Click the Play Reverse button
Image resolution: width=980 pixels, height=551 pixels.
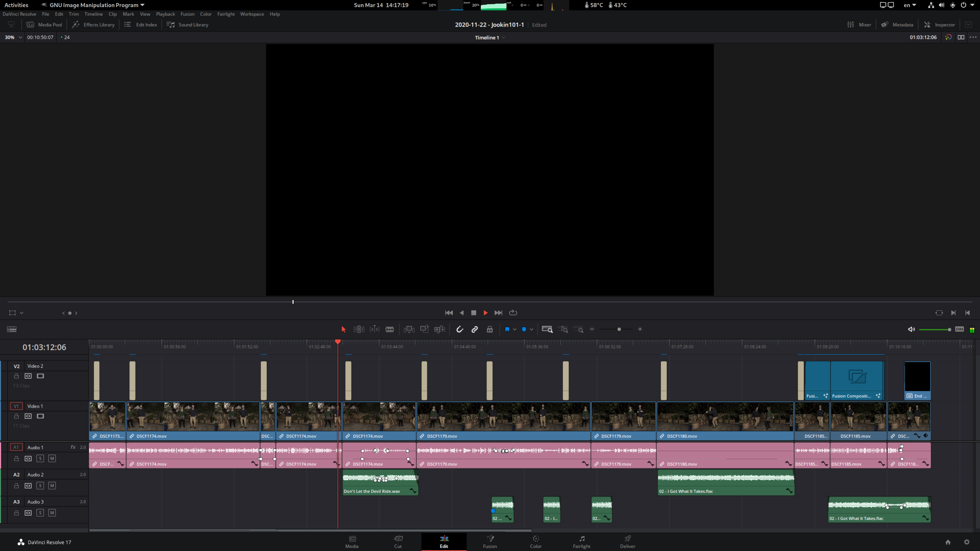(x=461, y=313)
